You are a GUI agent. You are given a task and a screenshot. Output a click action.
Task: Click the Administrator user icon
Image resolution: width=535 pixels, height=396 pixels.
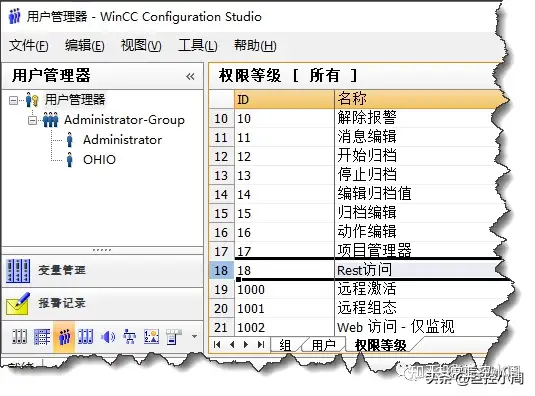(70, 140)
